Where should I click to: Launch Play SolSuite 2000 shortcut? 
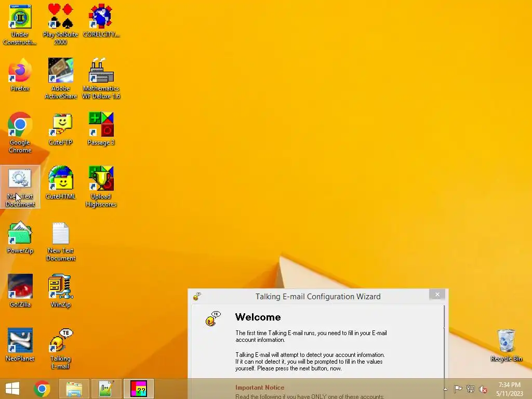point(60,24)
